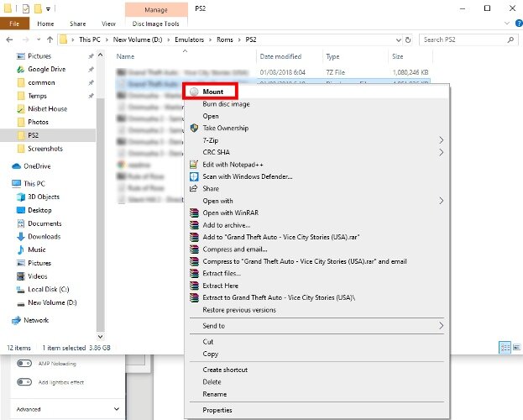The width and height of the screenshot is (523, 420).
Task: Click the Videos film icon
Action: (21, 276)
